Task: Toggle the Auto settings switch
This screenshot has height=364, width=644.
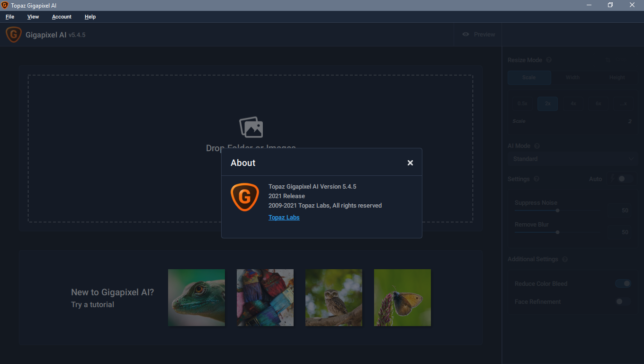Action: [x=621, y=179]
